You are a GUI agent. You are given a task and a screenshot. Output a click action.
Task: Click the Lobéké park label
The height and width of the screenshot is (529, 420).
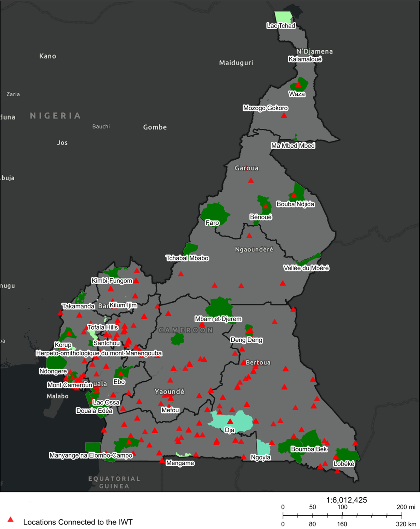coord(344,464)
